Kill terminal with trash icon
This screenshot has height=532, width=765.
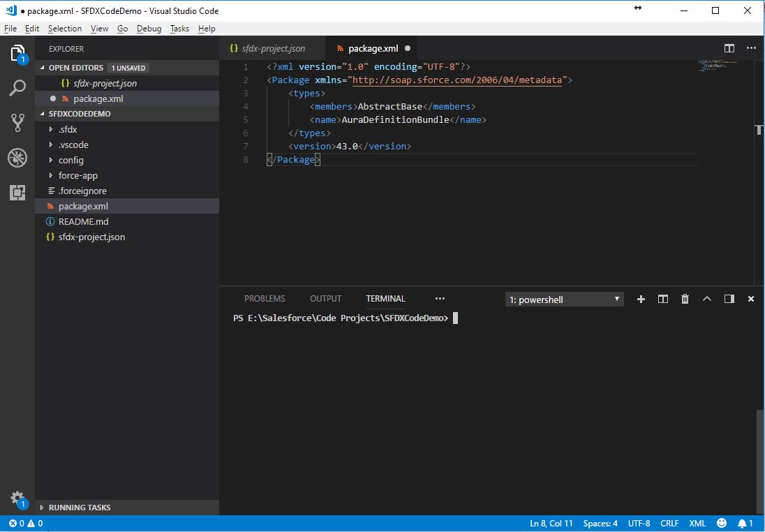click(685, 300)
